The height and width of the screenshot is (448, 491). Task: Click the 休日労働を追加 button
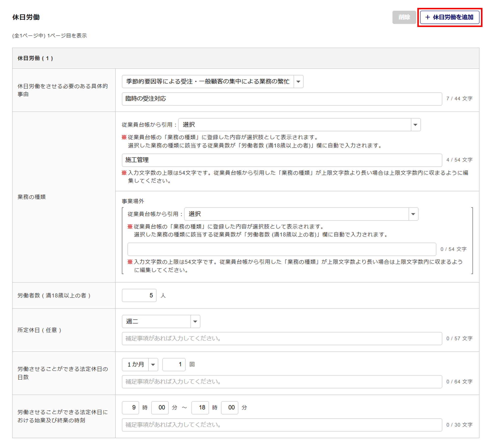click(449, 17)
